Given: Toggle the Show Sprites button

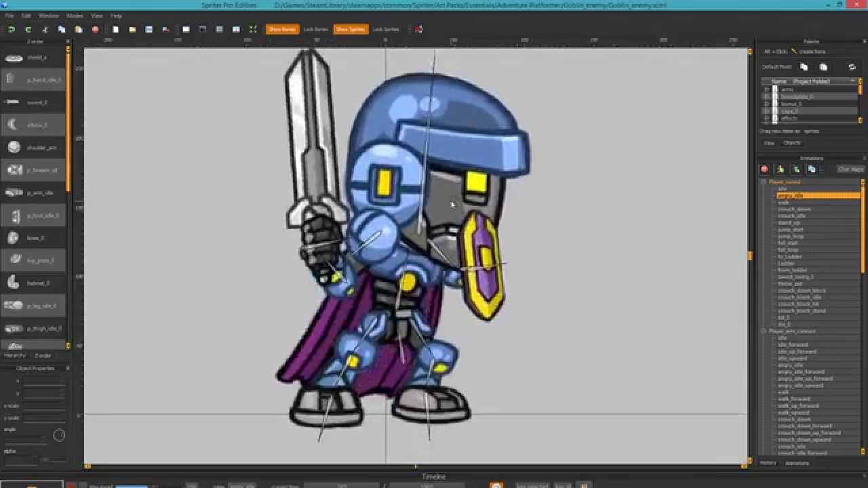Looking at the screenshot, I should 351,29.
